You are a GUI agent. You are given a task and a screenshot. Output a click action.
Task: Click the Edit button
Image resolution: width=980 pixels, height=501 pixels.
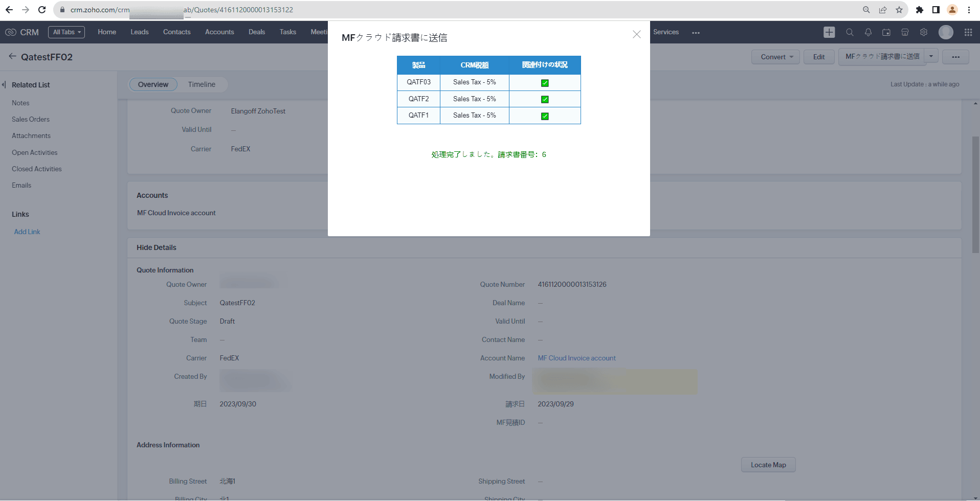point(818,57)
